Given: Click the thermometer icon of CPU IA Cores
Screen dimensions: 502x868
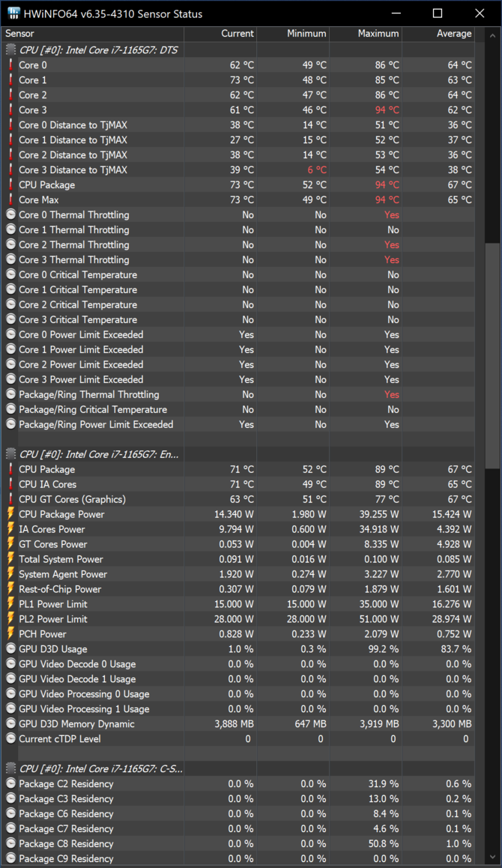Looking at the screenshot, I should [10, 483].
